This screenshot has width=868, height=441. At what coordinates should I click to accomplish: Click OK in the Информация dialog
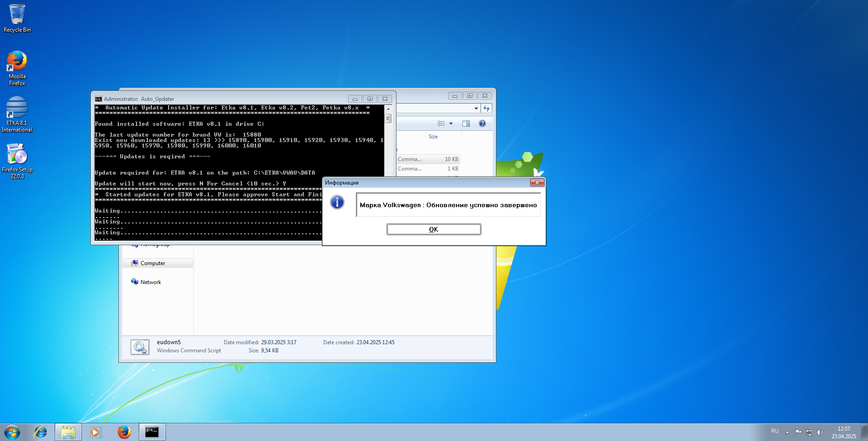[434, 229]
